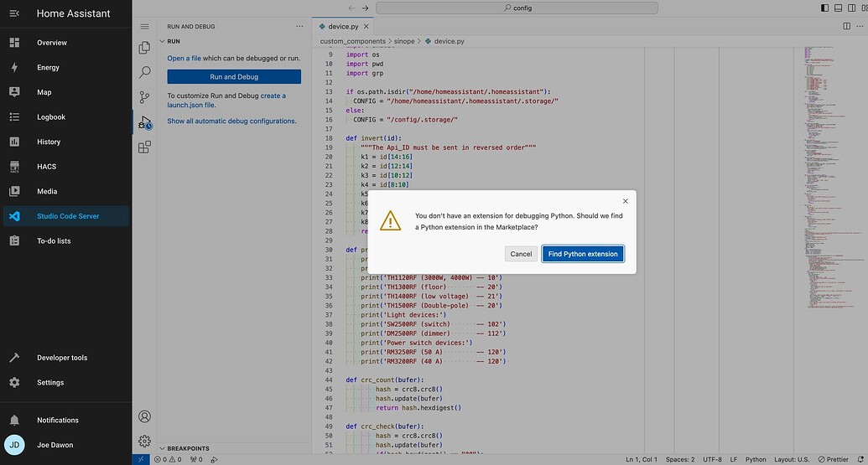This screenshot has width=868, height=465.
Task: Open Notifications
Action: 66,421
